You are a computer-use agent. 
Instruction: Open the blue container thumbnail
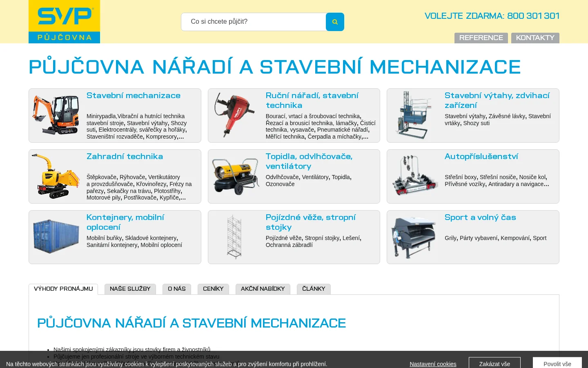pyautogui.click(x=56, y=237)
